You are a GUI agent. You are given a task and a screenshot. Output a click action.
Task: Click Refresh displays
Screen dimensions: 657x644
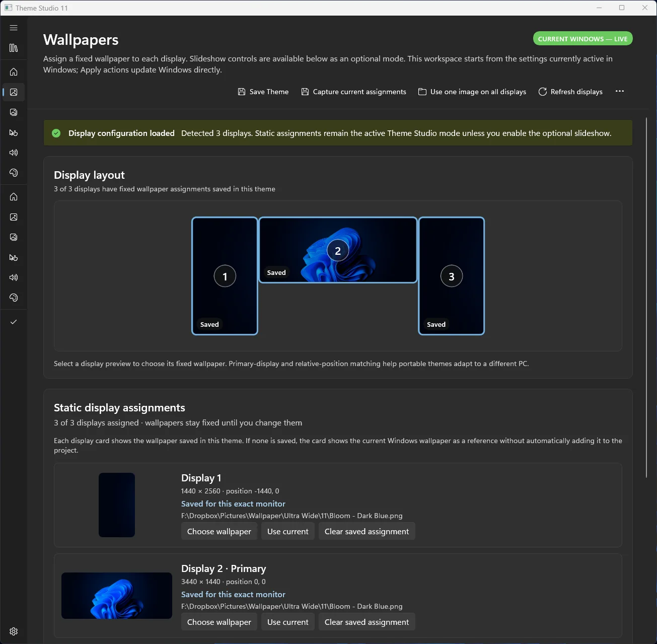[570, 92]
